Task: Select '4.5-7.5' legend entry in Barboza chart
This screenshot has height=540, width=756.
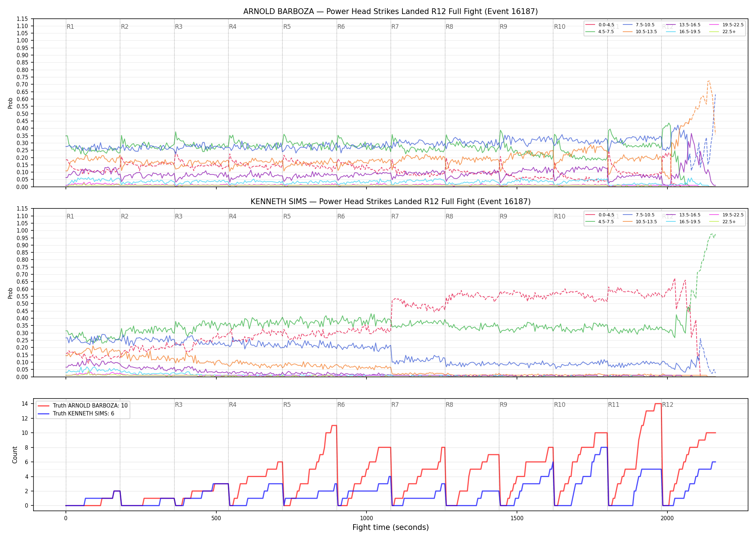Action: click(600, 32)
